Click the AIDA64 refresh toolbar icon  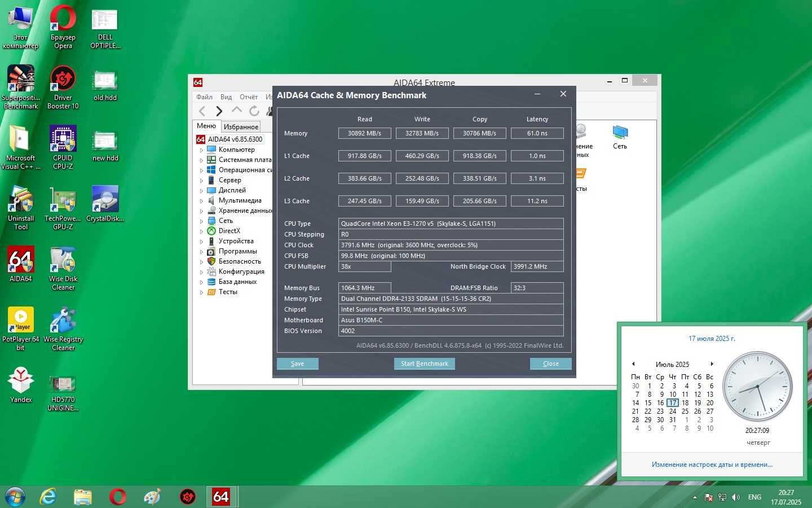tap(254, 111)
